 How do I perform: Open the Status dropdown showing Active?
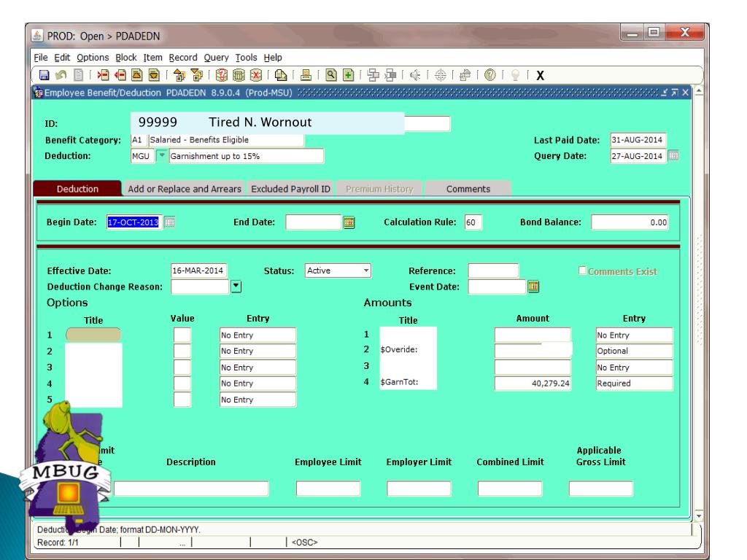click(338, 271)
